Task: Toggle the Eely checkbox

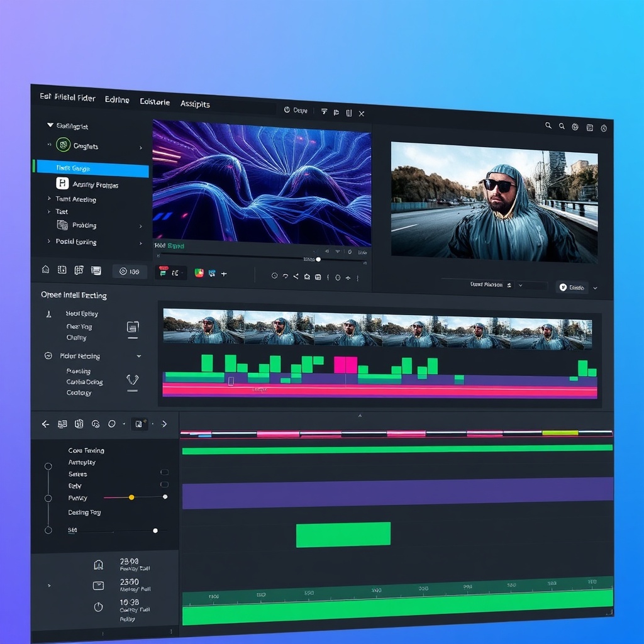Action: (x=164, y=485)
